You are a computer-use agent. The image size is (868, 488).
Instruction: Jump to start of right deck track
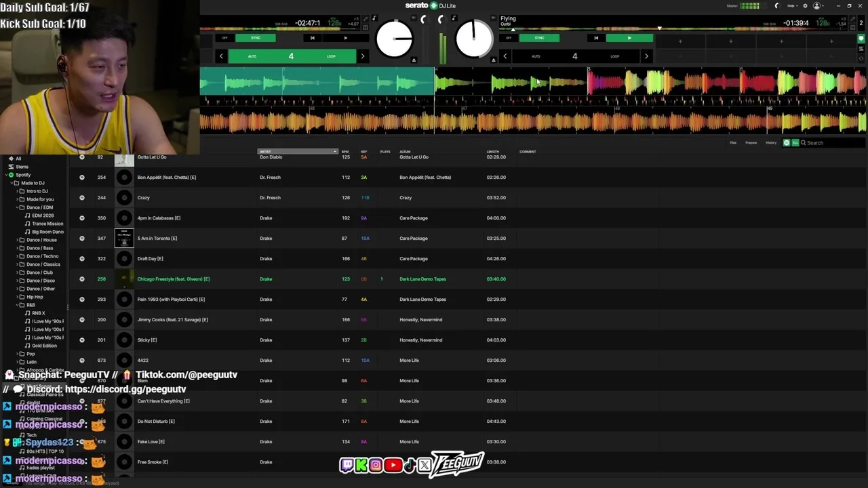596,38
